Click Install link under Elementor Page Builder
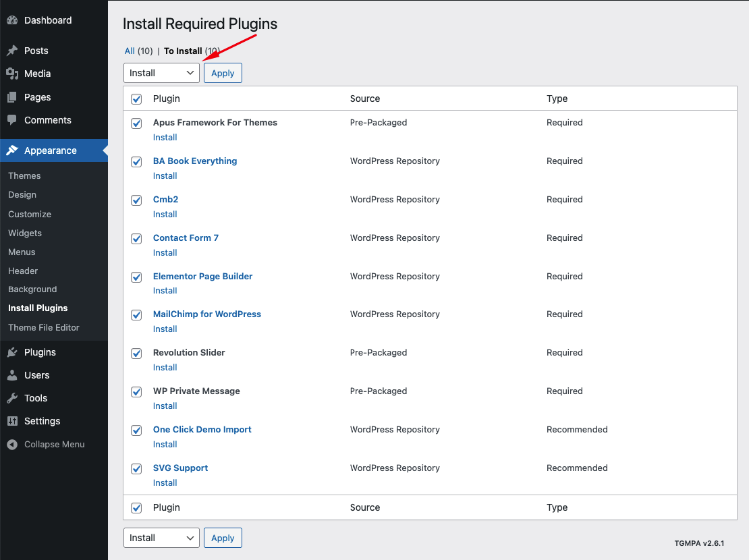This screenshot has width=749, height=560. (x=165, y=291)
